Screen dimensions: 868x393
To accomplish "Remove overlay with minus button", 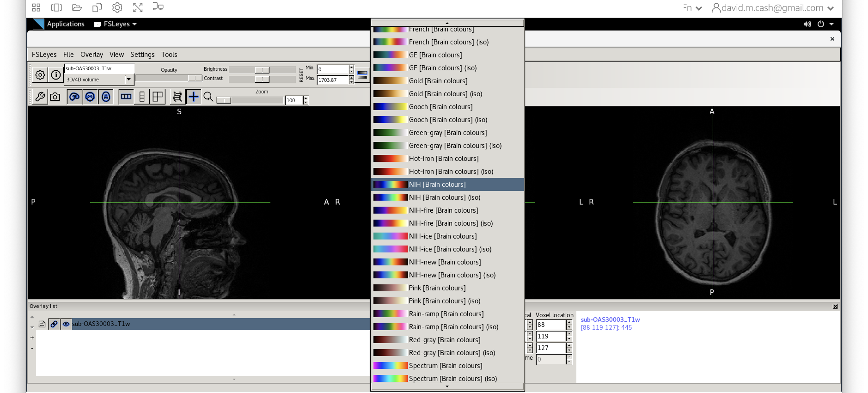I will 32,348.
